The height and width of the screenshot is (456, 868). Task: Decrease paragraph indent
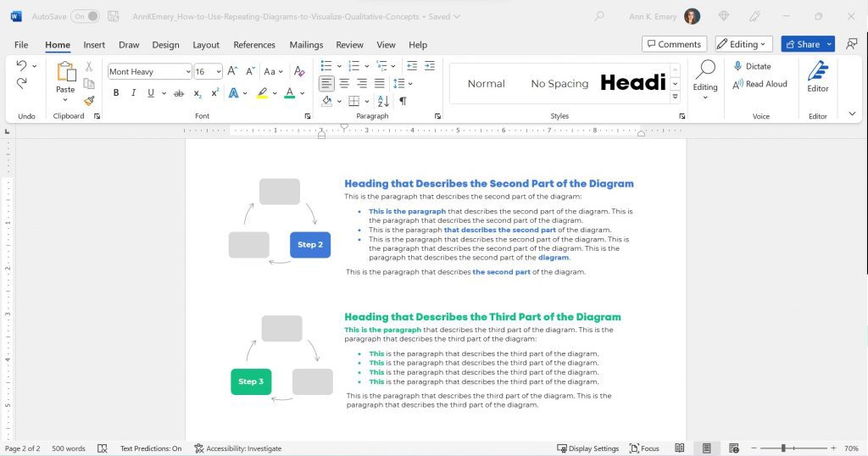[x=412, y=66]
